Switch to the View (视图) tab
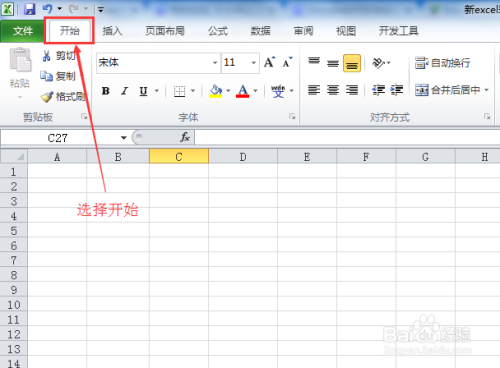 click(x=346, y=31)
